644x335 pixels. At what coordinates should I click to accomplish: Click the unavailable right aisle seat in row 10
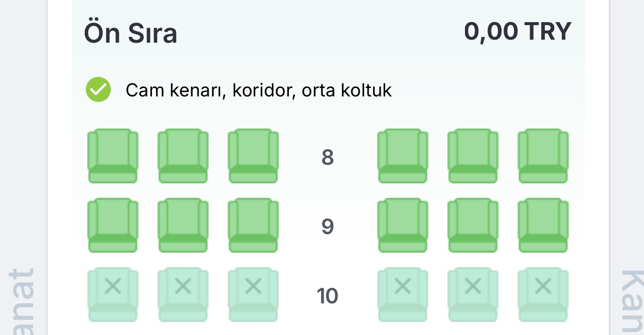(x=402, y=294)
